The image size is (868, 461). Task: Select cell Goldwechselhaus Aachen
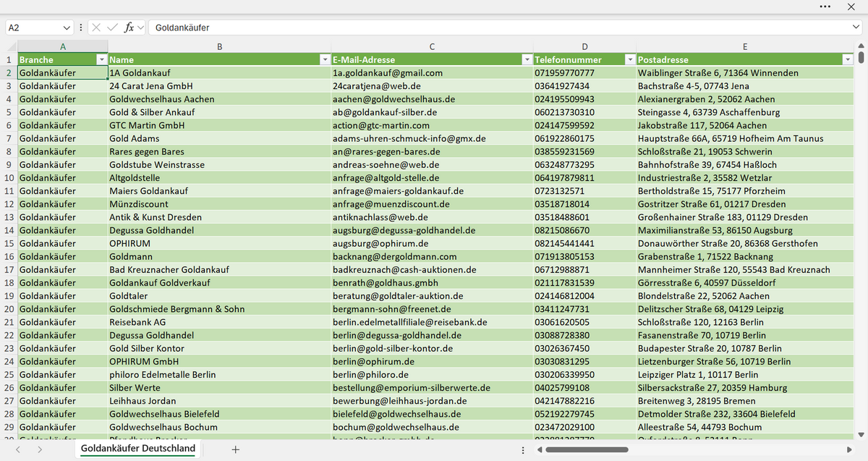219,99
